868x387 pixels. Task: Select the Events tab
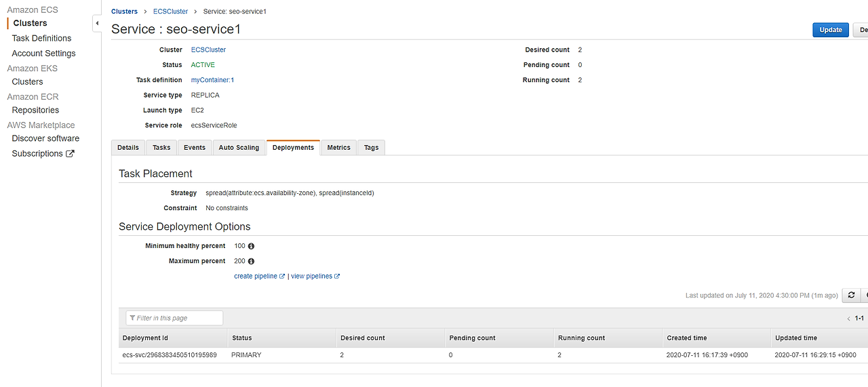(195, 148)
